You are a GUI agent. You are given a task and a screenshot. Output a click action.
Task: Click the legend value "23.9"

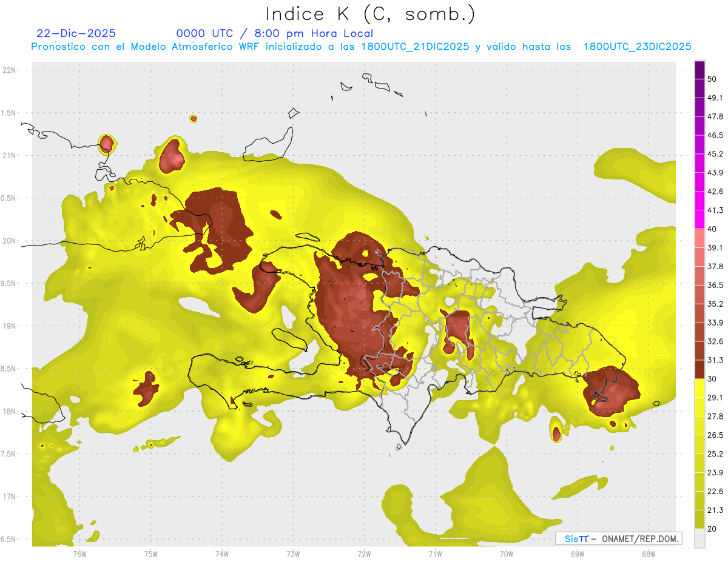pos(715,473)
